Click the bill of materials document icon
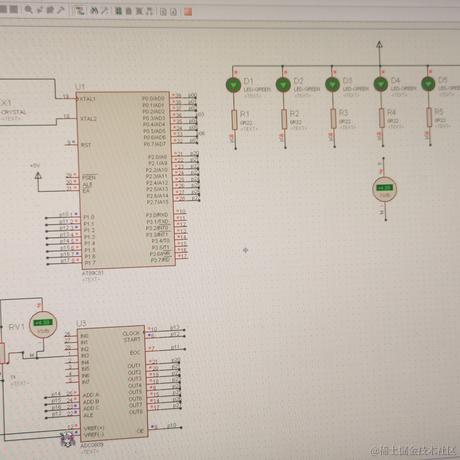The image size is (460, 460). pyautogui.click(x=163, y=12)
